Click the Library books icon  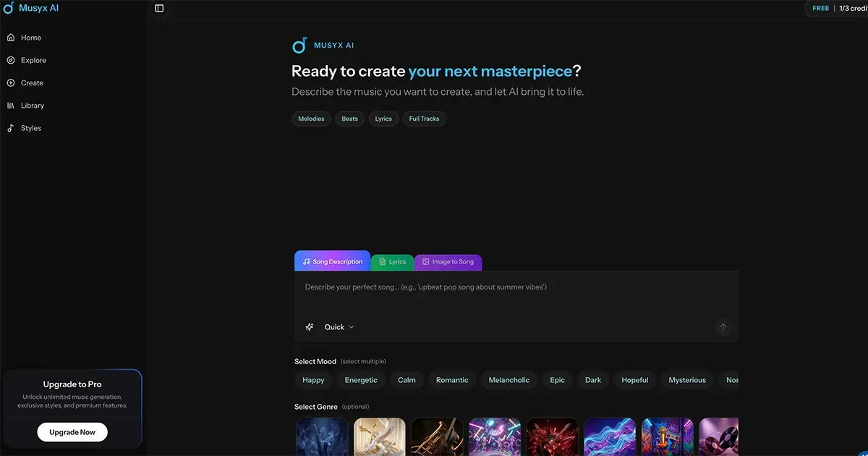tap(11, 106)
